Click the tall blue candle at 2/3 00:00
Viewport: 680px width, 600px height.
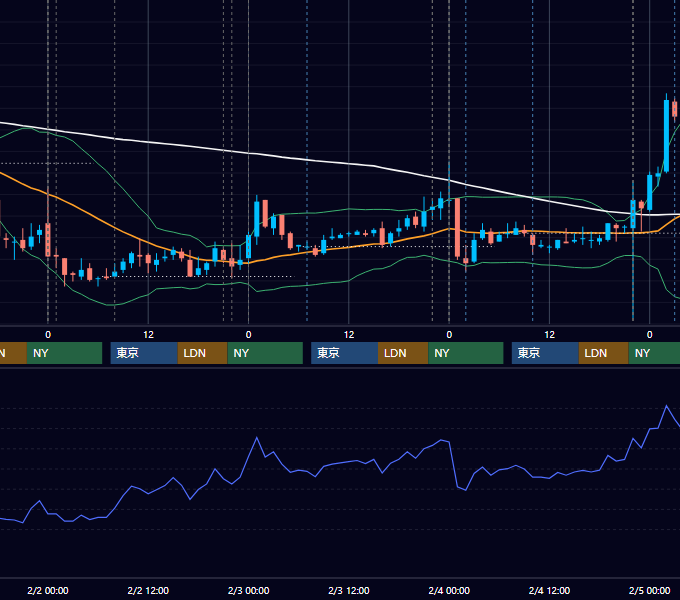point(257,218)
